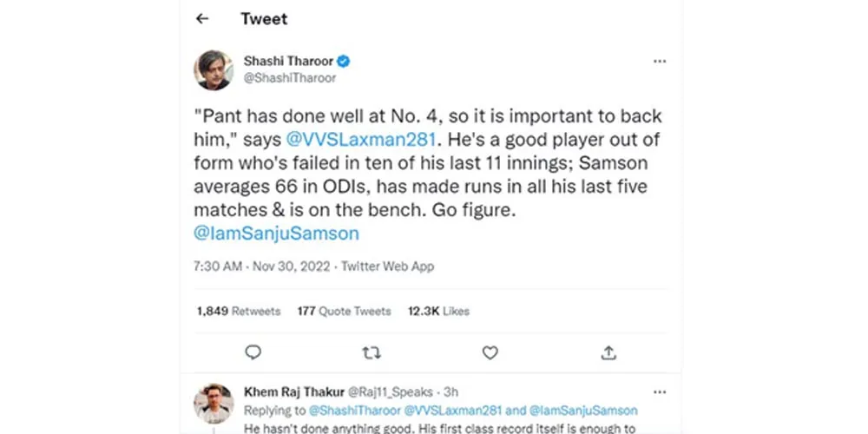The width and height of the screenshot is (868, 434).
Task: View the 177 Quote Tweets
Action: coord(344,311)
